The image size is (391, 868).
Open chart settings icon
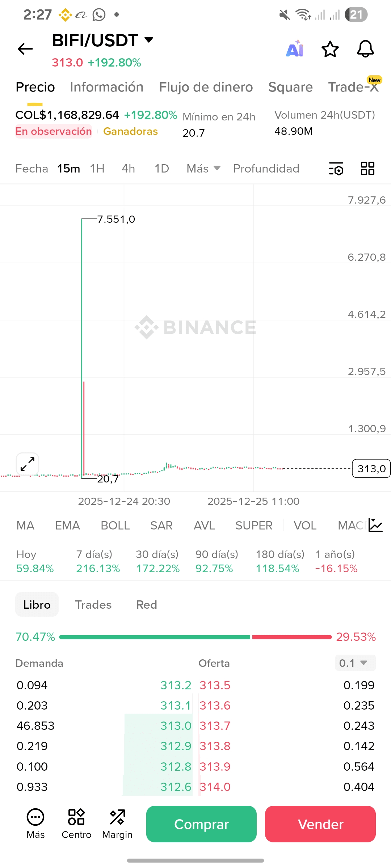tap(336, 169)
